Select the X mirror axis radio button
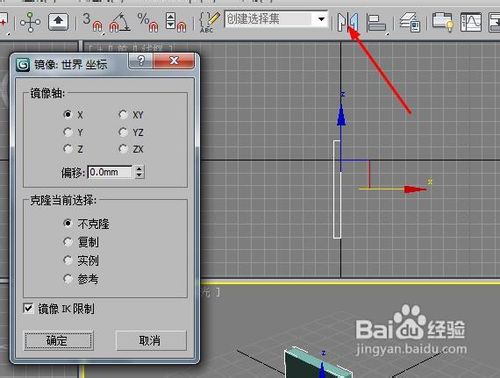This screenshot has height=378, width=500. click(68, 114)
